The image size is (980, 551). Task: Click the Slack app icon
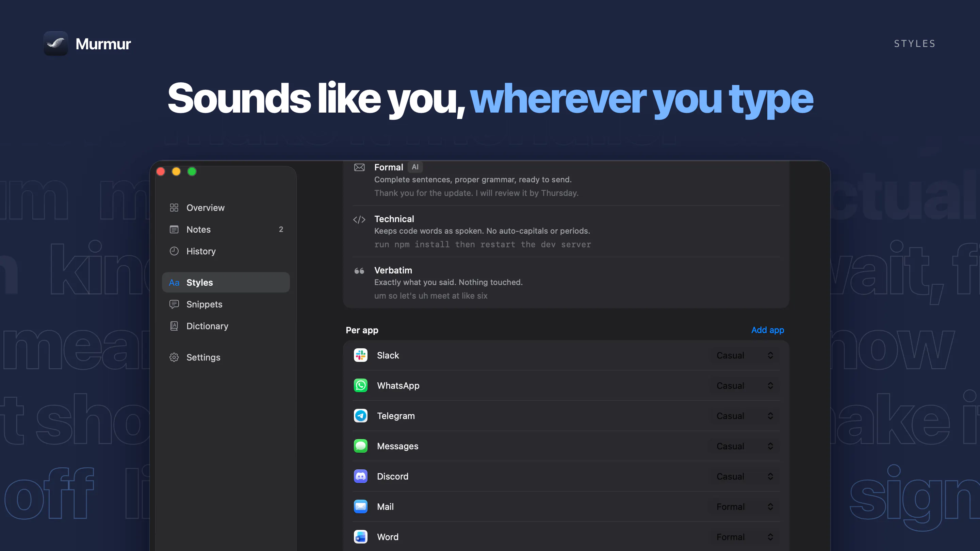tap(360, 355)
